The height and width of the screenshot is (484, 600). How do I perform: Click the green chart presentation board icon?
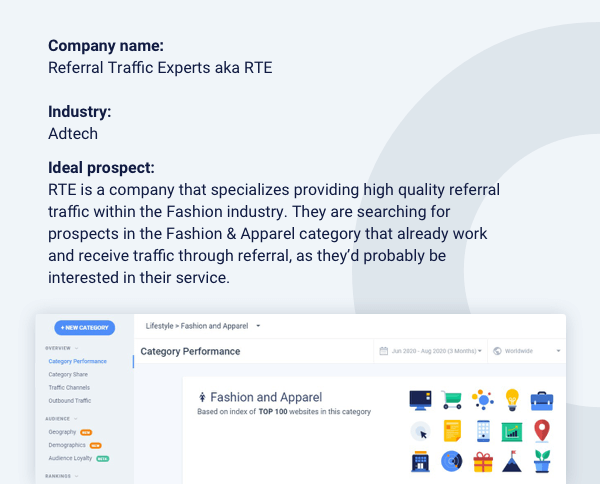point(512,431)
